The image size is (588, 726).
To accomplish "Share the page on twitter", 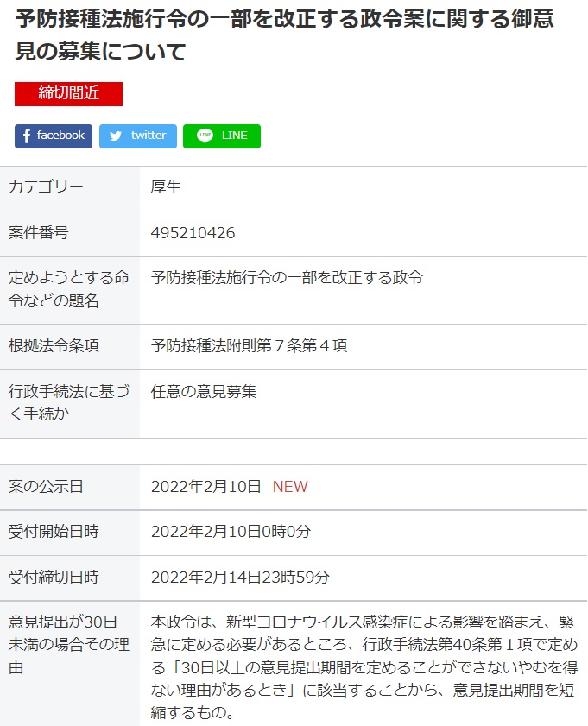I will (138, 136).
